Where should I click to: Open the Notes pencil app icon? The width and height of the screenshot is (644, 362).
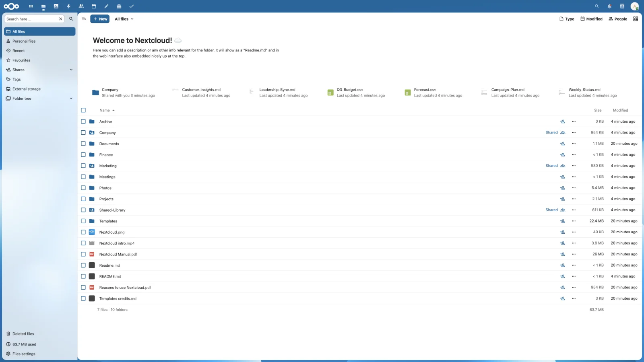(x=106, y=6)
